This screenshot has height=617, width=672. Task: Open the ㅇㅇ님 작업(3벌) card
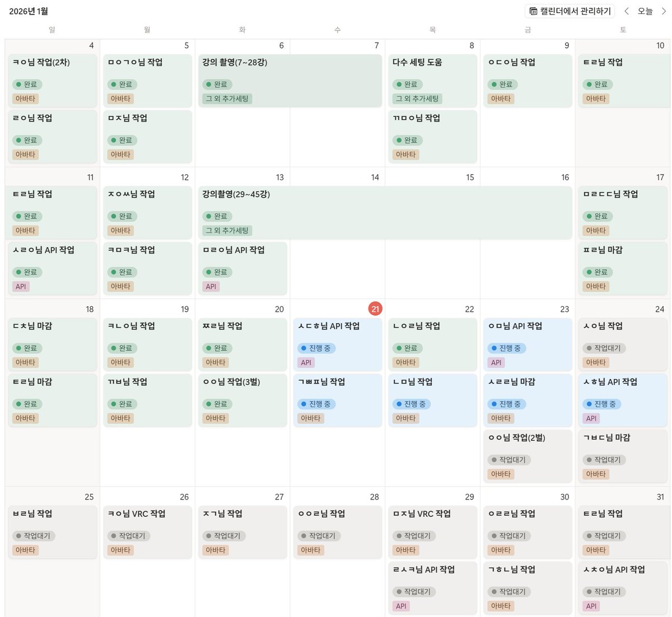242,400
